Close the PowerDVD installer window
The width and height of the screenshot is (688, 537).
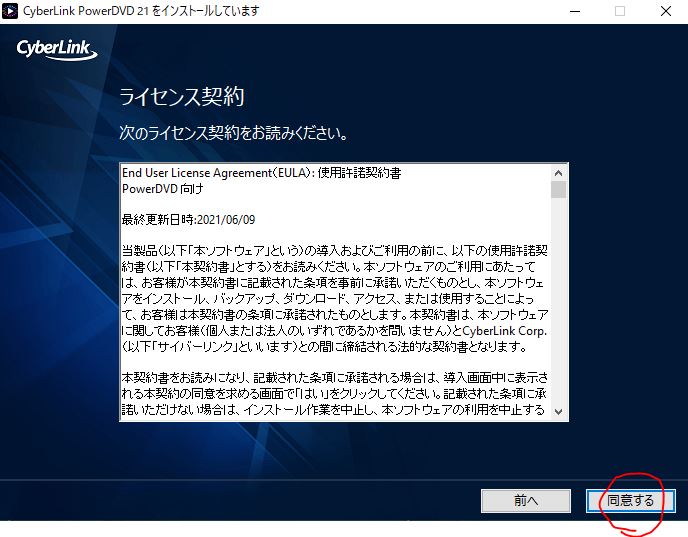[x=666, y=11]
